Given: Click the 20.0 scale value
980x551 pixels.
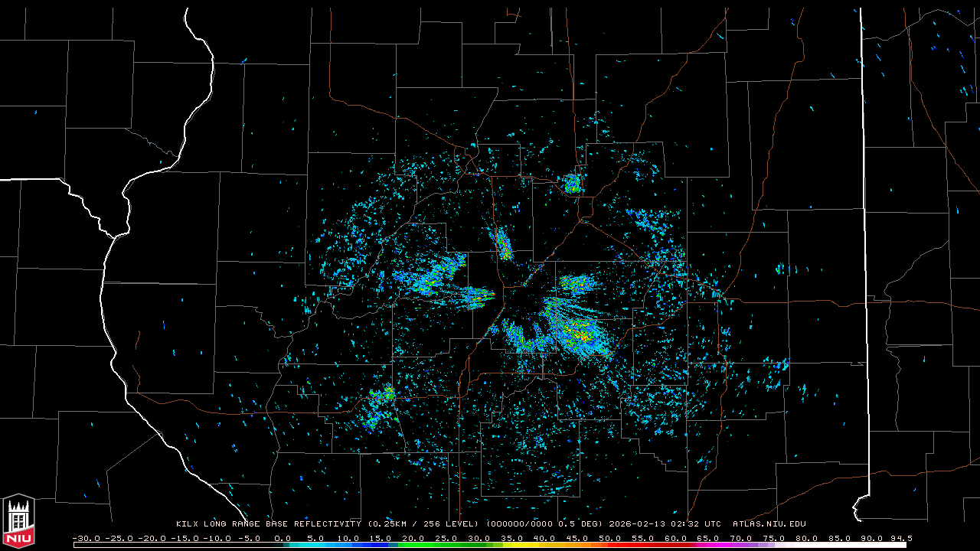Looking at the screenshot, I should click(414, 538).
